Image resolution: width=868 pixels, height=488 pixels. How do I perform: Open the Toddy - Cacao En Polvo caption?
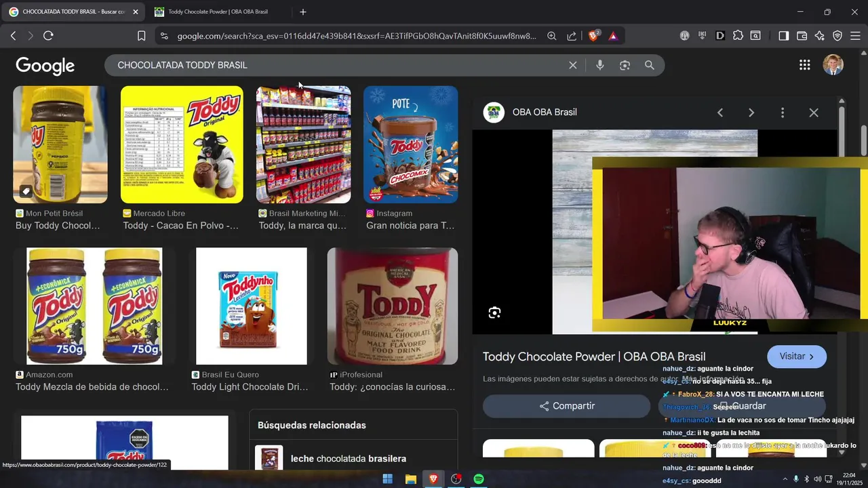click(180, 226)
